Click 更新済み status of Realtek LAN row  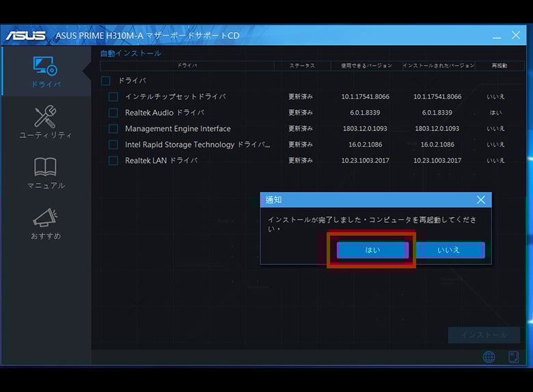click(301, 160)
